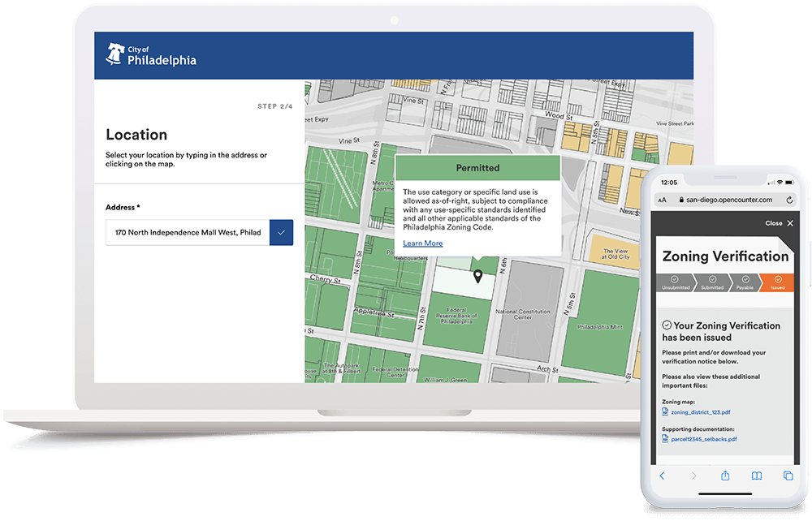
Task: Close the Zoning Verification panel on phone
Action: [779, 223]
